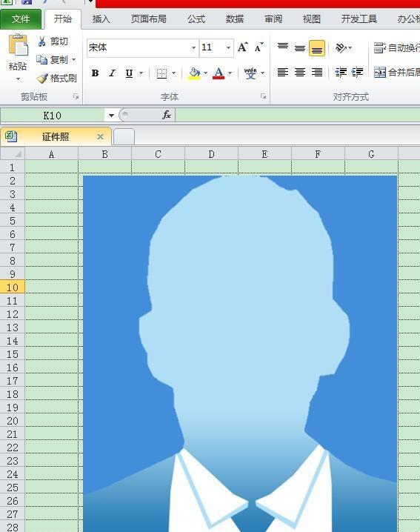The height and width of the screenshot is (532, 420).
Task: Select the 证件照 workbook tab
Action: [x=56, y=137]
